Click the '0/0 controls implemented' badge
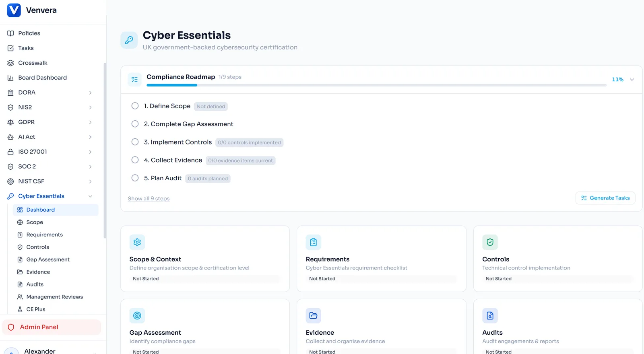Screen dimensions: 644x354 (250, 142)
